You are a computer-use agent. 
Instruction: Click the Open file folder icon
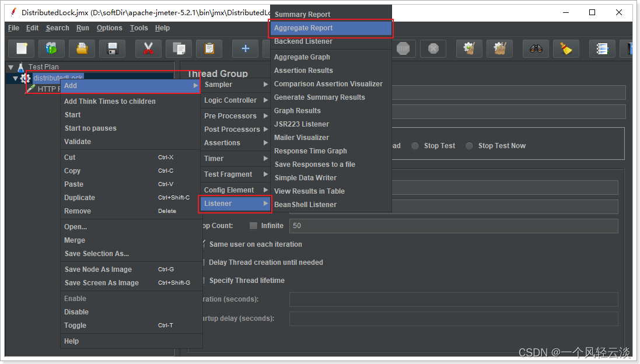82,48
